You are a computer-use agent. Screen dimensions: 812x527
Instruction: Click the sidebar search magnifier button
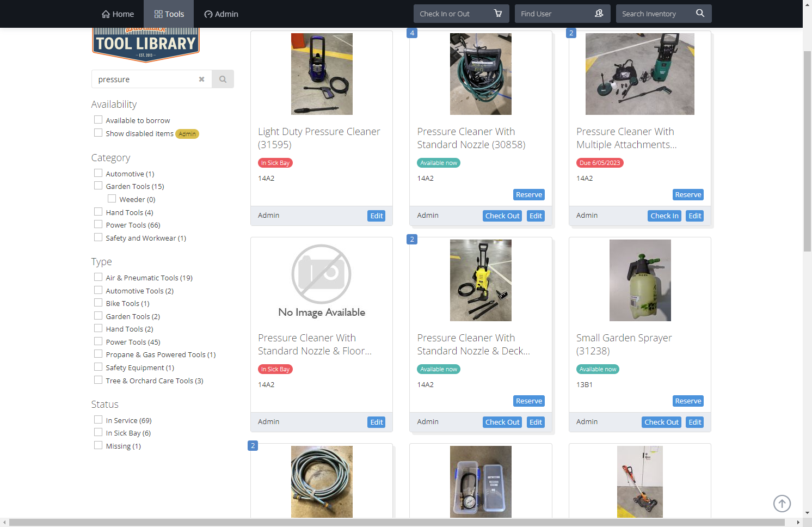223,79
